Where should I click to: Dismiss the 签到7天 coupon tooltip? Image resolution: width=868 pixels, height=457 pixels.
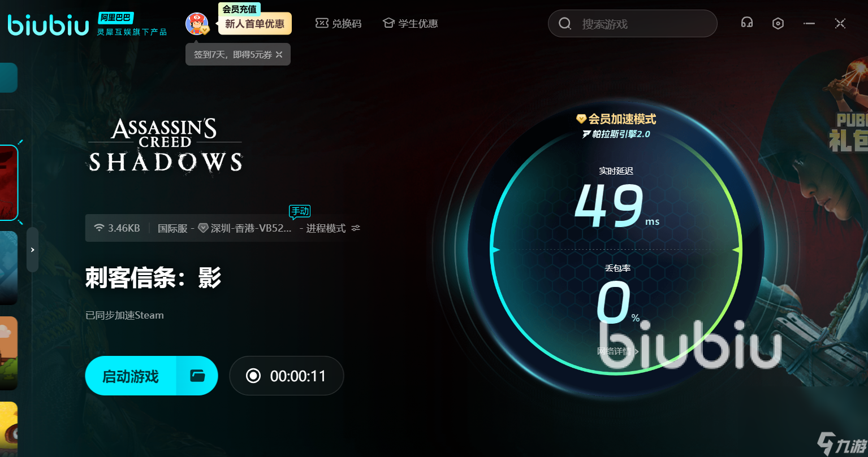point(279,55)
